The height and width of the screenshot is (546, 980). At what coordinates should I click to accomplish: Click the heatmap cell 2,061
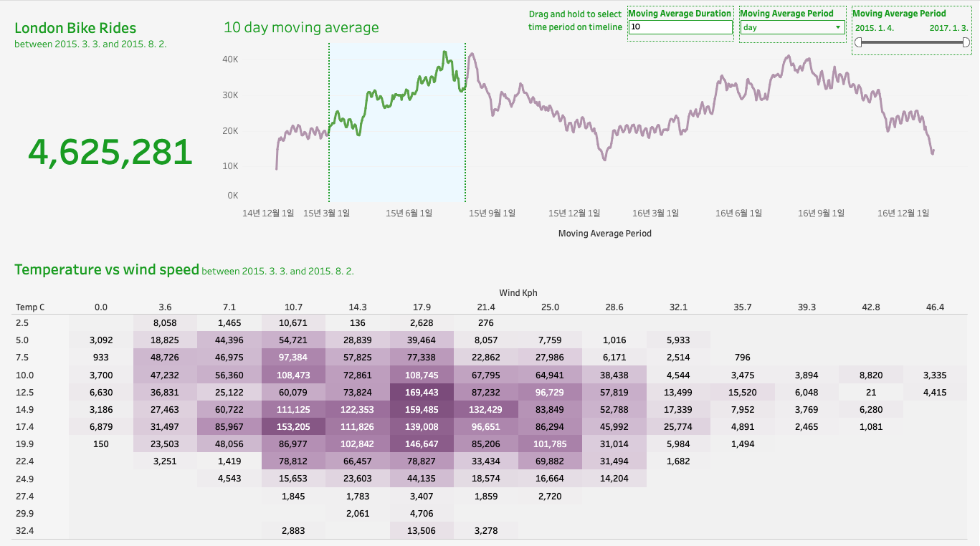(358, 513)
